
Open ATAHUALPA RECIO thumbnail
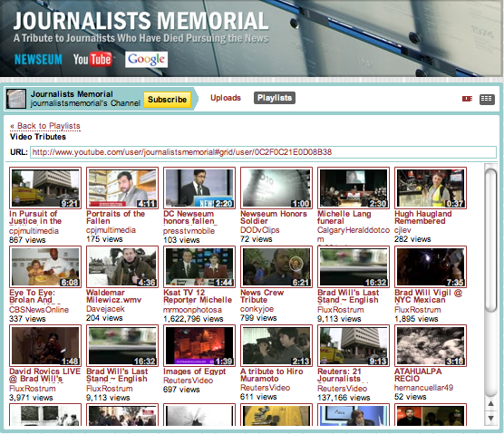(431, 345)
